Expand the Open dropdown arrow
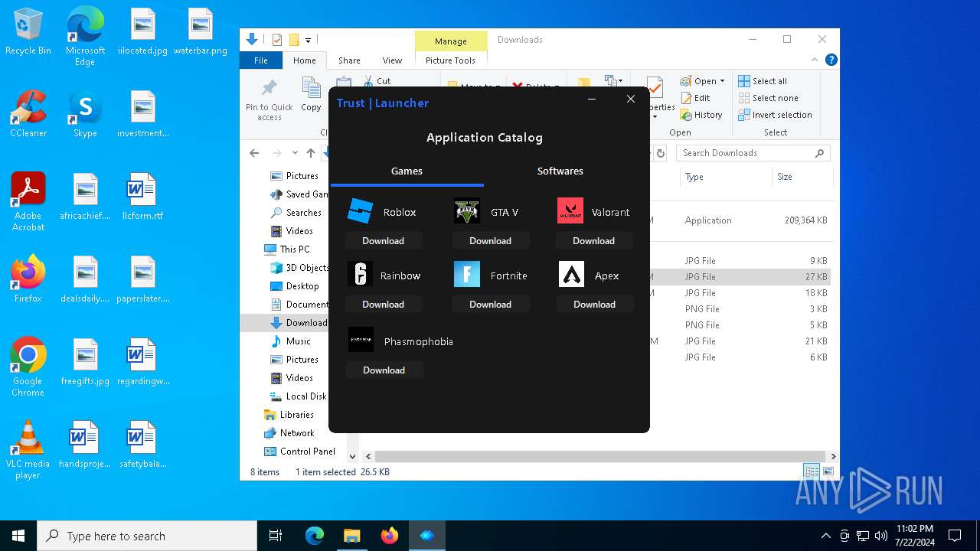Viewport: 980px width, 551px height. (722, 81)
